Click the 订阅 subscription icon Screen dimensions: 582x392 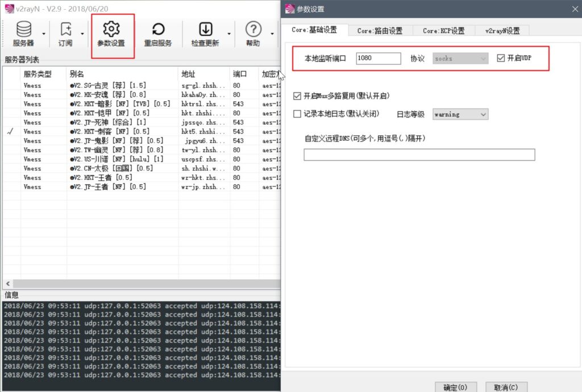pos(66,34)
